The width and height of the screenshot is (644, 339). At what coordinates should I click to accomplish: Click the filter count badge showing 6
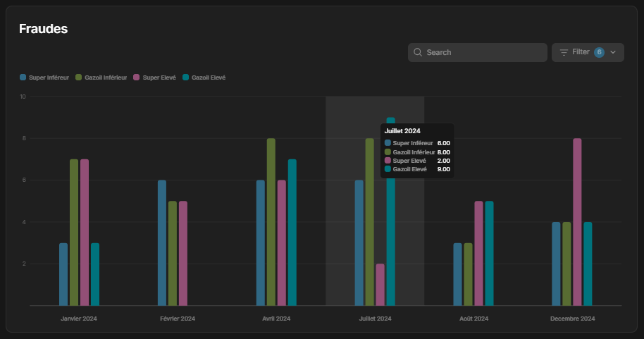(599, 52)
